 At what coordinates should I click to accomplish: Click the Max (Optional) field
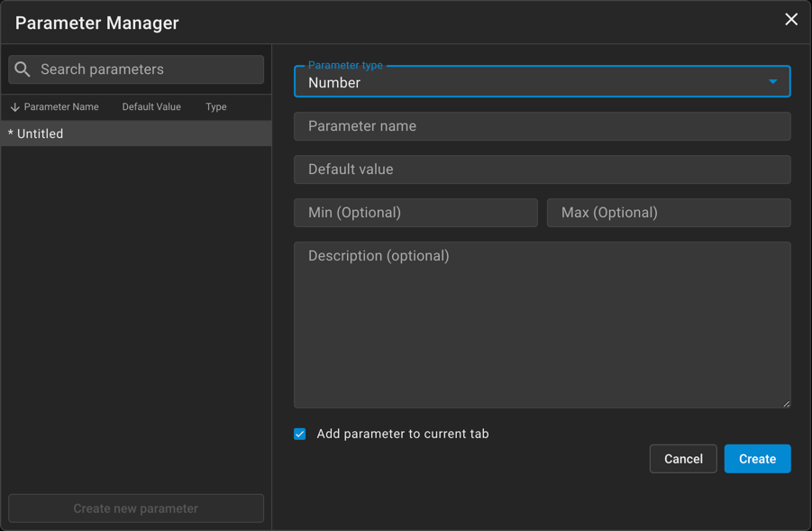point(668,213)
